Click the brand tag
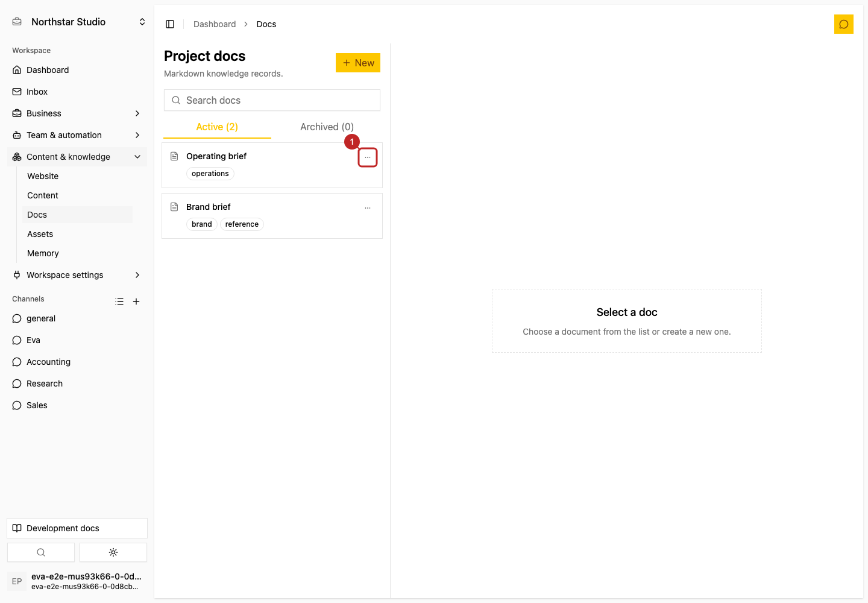Viewport: 868px width, 603px height. pos(202,224)
